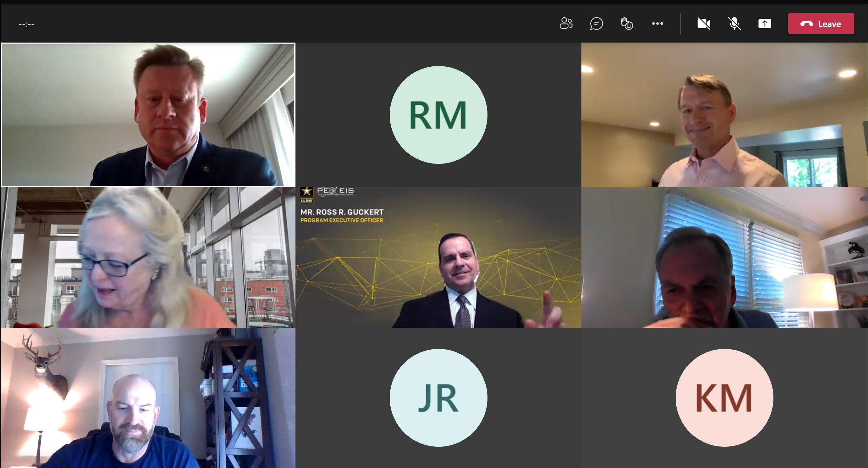Select the RM participant avatar

click(x=438, y=115)
